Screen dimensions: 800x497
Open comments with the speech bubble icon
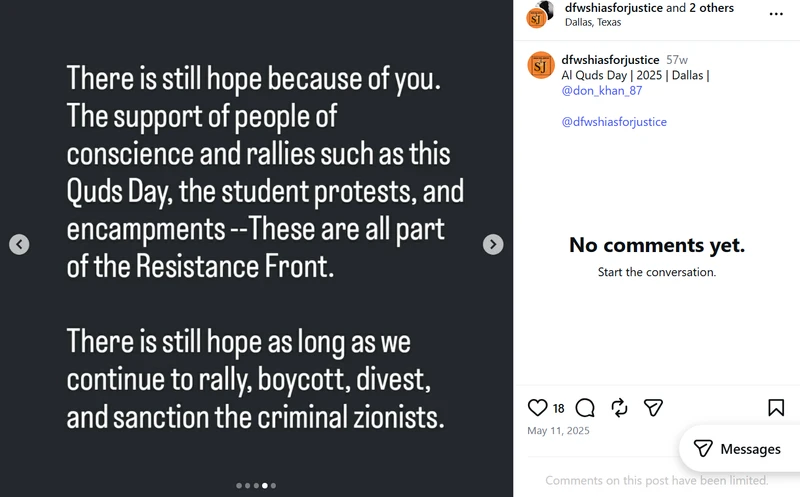coord(585,408)
